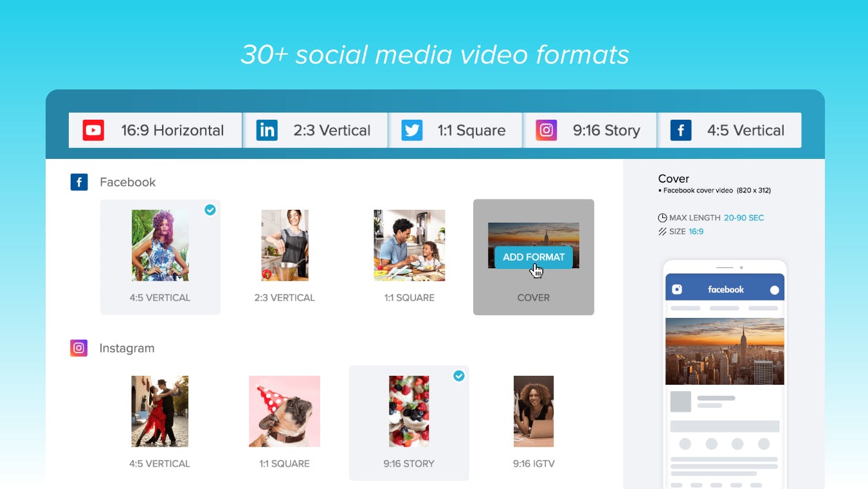Click the COVER label under the skyline card
Viewport: 868px width, 489px height.
point(534,298)
